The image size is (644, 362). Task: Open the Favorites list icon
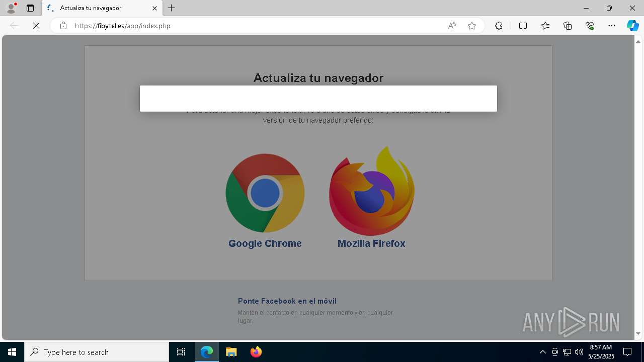pyautogui.click(x=545, y=26)
